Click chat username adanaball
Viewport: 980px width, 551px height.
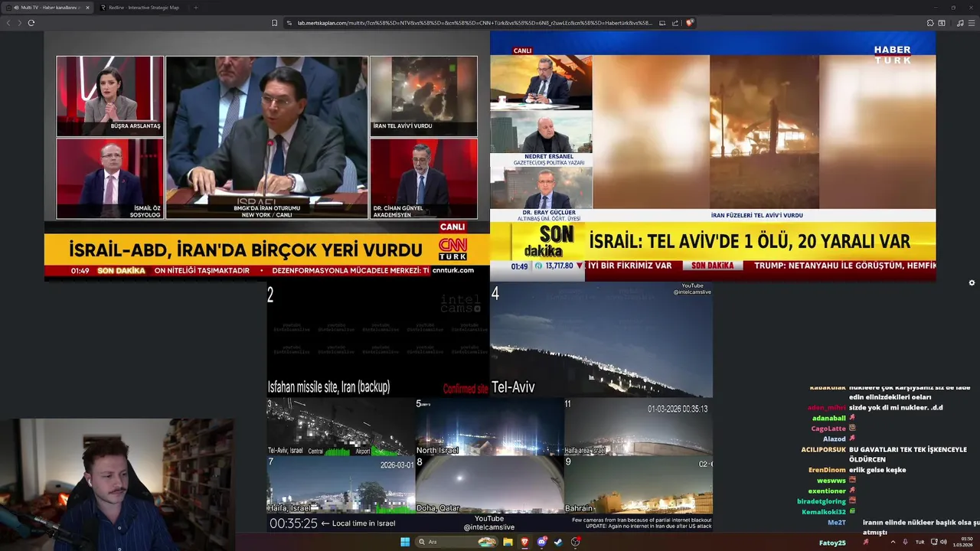pos(828,418)
